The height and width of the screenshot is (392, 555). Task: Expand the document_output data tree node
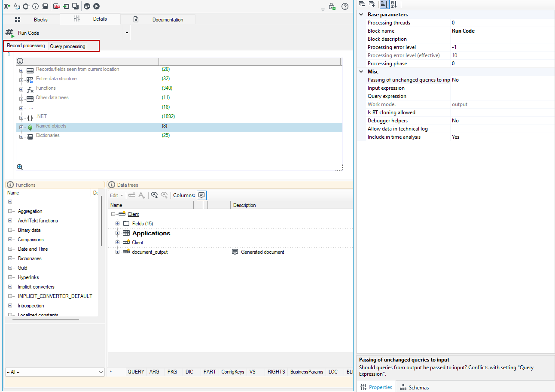118,252
